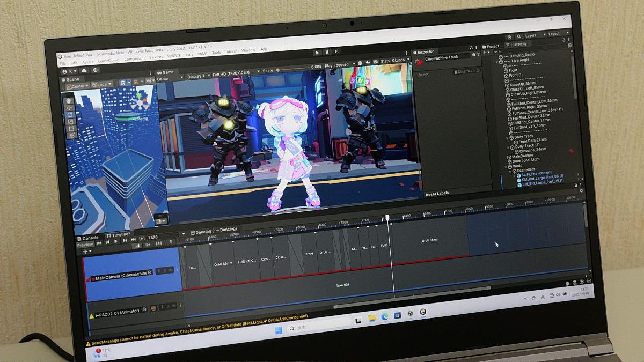Select the Transform tool in Scene view
This screenshot has height=362, width=644.
[x=71, y=135]
